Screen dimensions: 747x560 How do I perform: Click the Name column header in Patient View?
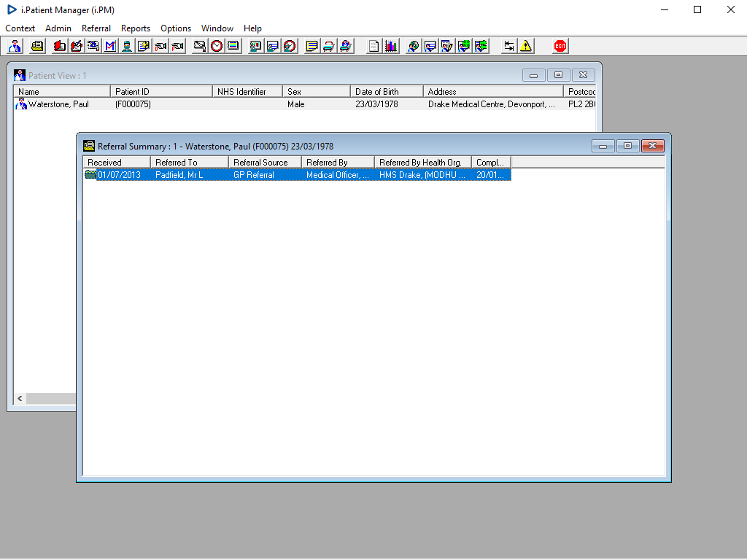coord(62,91)
